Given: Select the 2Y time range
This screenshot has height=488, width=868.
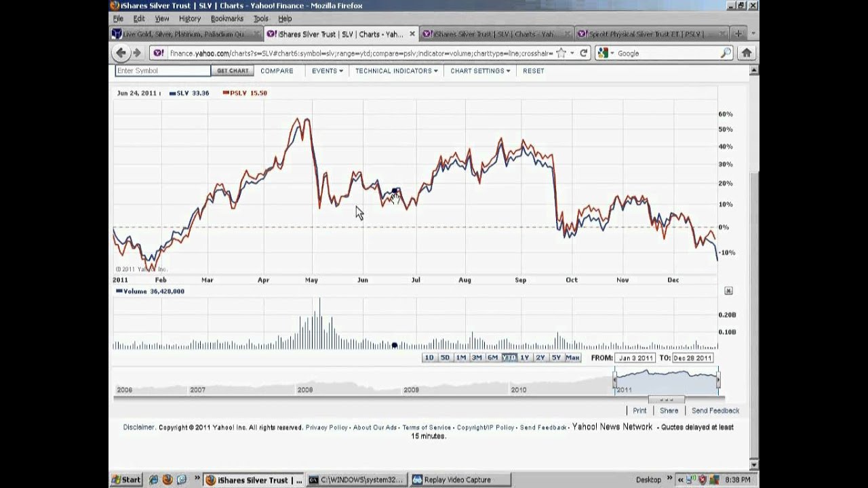Looking at the screenshot, I should click(x=540, y=358).
